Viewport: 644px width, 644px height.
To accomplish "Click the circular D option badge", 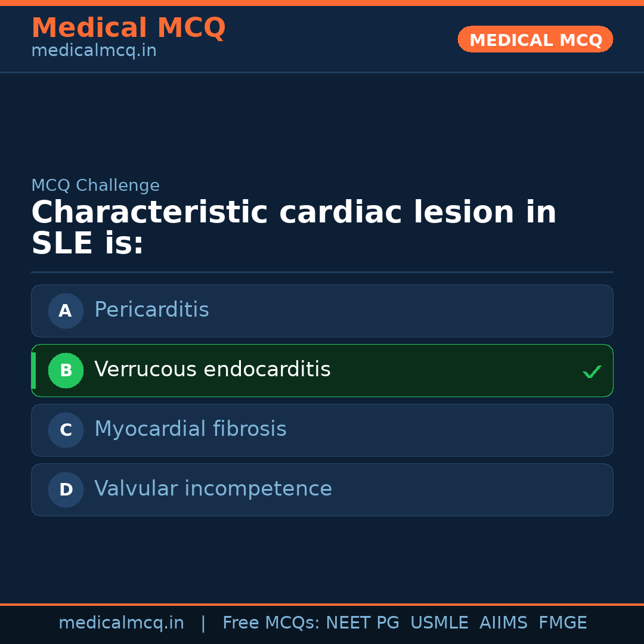I will 66,490.
